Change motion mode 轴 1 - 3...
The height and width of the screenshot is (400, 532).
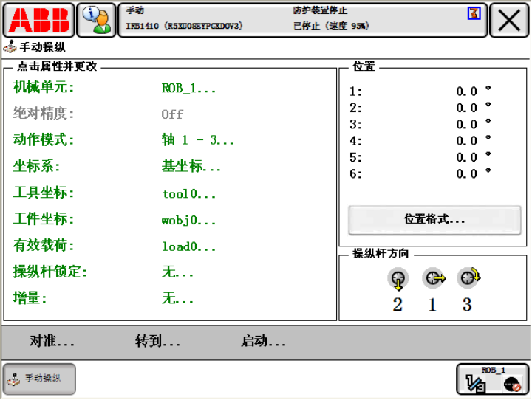tap(198, 140)
